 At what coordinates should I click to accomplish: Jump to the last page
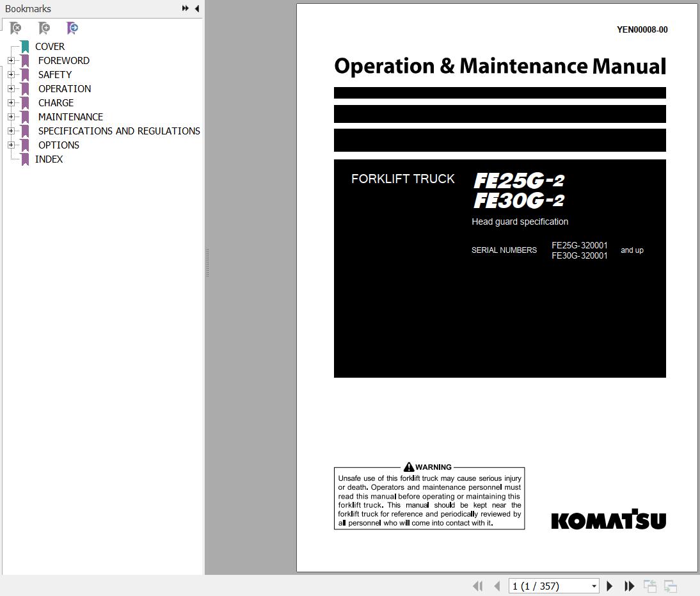tap(630, 586)
